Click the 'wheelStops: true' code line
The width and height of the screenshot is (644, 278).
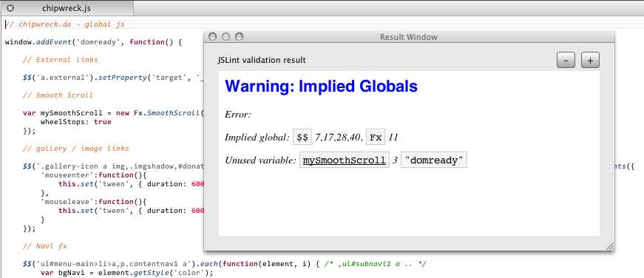[75, 122]
